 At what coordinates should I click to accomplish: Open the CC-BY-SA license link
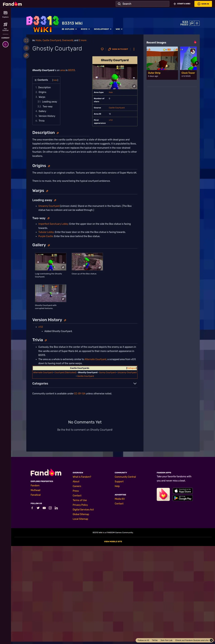[x=80, y=394]
